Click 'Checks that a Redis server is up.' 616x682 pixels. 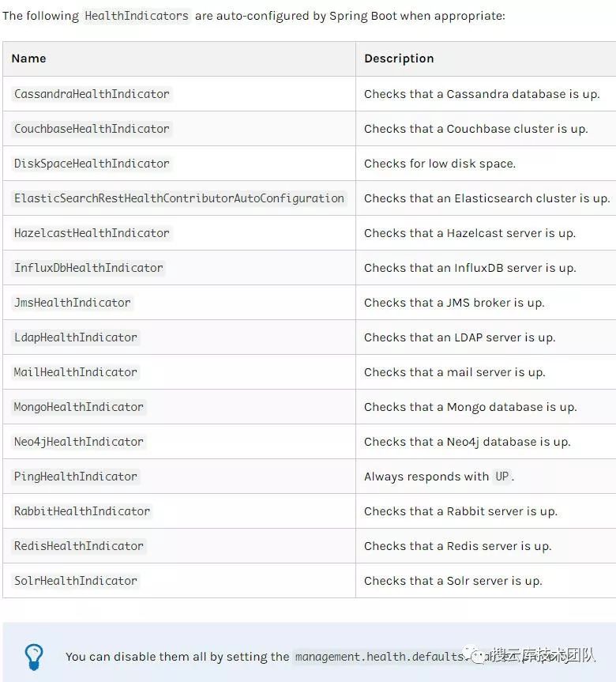coord(458,547)
